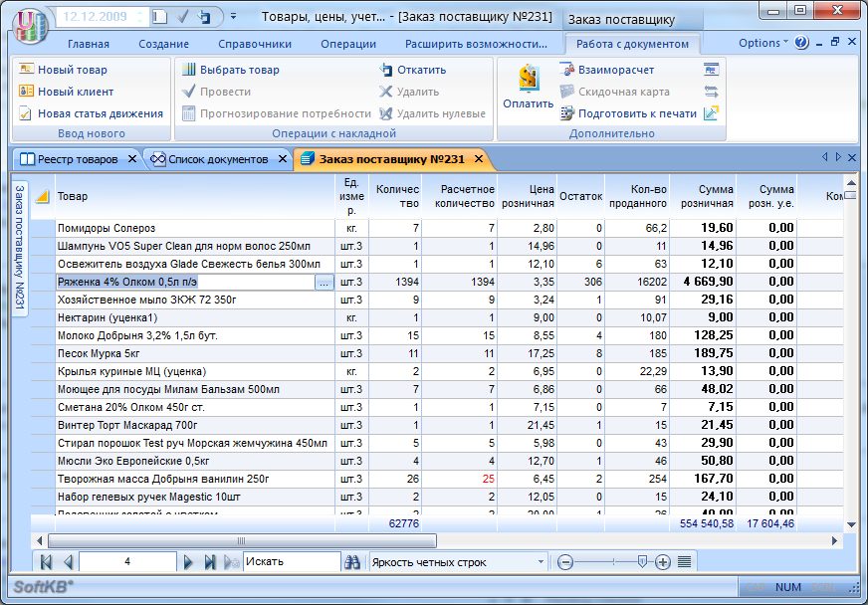Viewport: 868px width, 605px height.
Task: Click the Подготовить к печати printer icon
Action: pos(567,113)
